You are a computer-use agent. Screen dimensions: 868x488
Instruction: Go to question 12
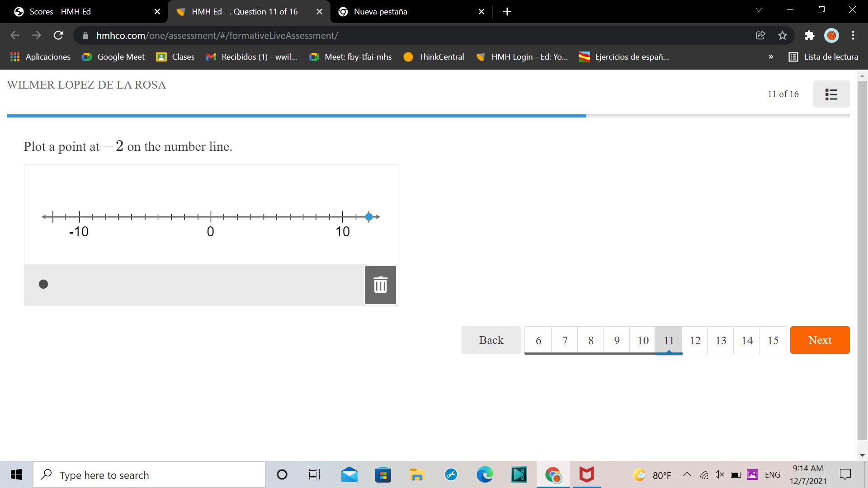point(695,340)
